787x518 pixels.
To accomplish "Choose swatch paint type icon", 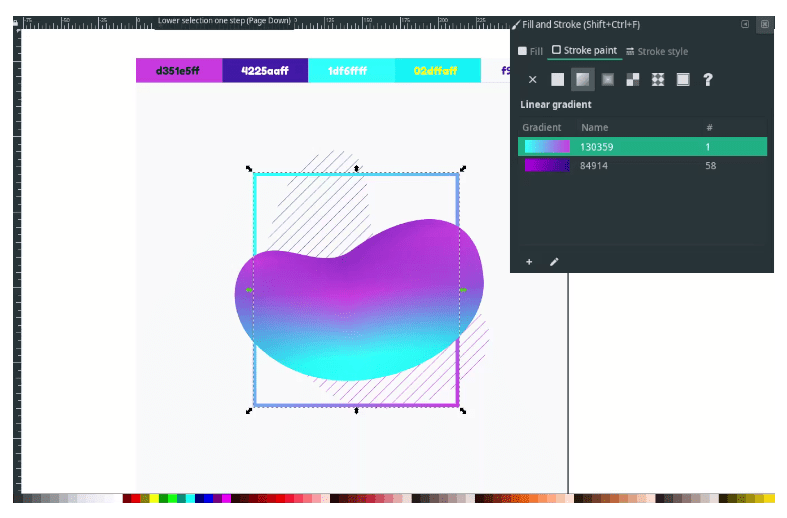I will [x=683, y=79].
